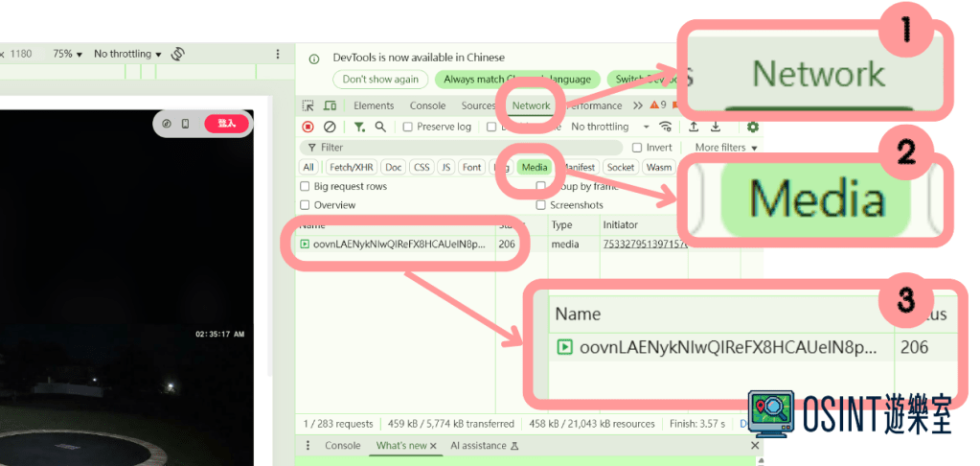Click the Don't show again button
This screenshot has width=980, height=466.
[x=380, y=80]
